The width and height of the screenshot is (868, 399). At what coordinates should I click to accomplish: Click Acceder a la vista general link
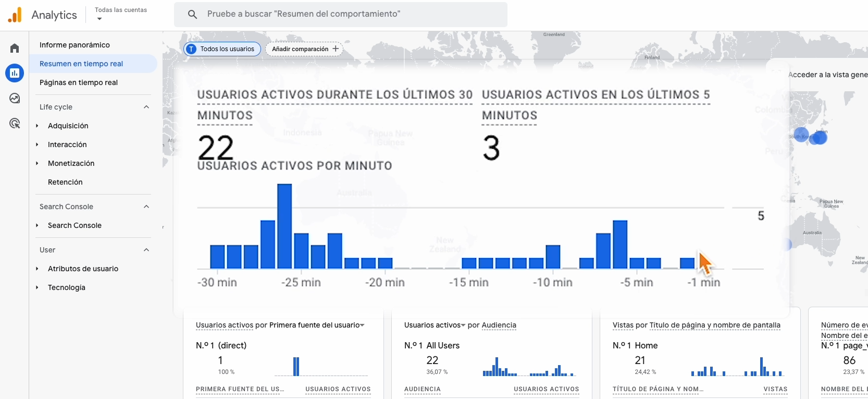click(x=828, y=75)
